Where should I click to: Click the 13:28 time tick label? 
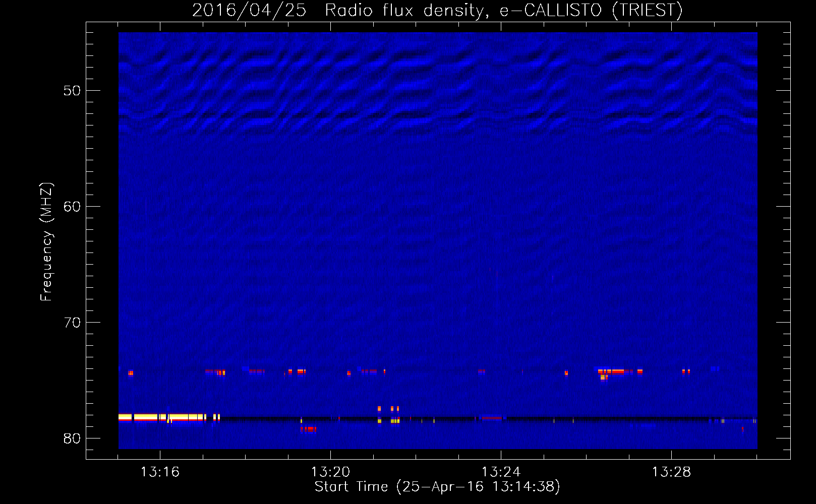tap(671, 472)
